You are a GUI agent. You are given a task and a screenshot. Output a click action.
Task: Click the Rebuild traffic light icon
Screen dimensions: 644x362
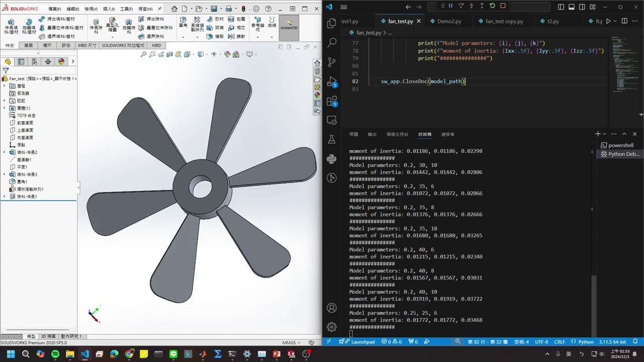(244, 9)
